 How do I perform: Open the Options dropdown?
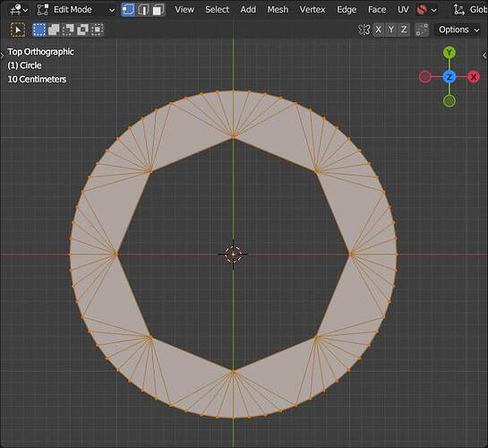pos(458,30)
